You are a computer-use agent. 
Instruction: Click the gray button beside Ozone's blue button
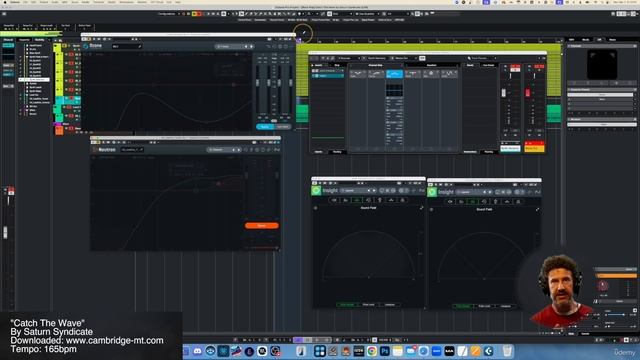click(282, 127)
